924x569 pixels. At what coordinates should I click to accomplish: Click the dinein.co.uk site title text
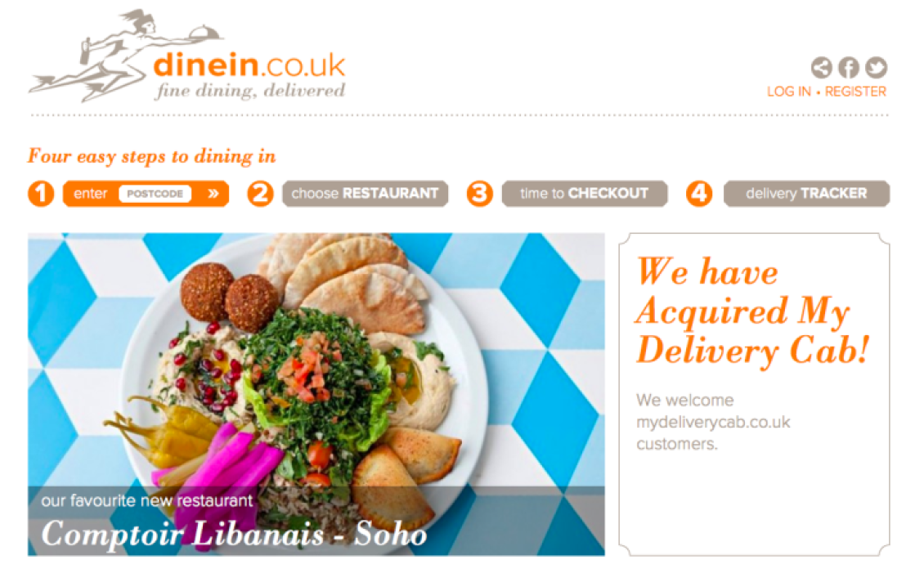pos(249,65)
